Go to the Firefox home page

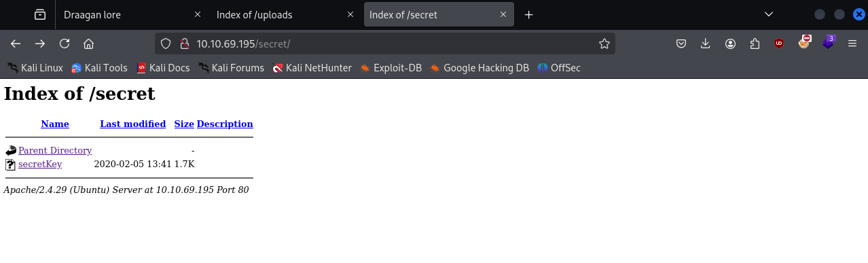[88, 43]
